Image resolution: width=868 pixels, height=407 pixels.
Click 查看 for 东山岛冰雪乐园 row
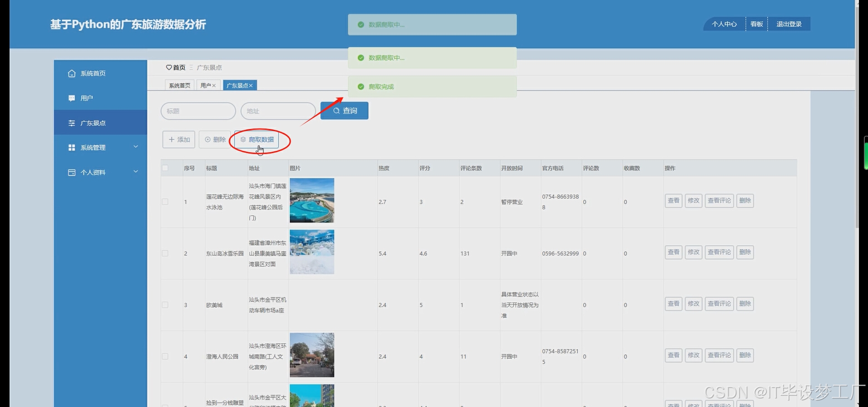point(674,252)
